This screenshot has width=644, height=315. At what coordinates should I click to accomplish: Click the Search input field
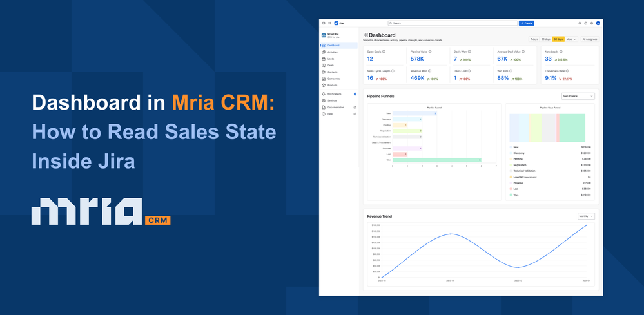tap(453, 23)
